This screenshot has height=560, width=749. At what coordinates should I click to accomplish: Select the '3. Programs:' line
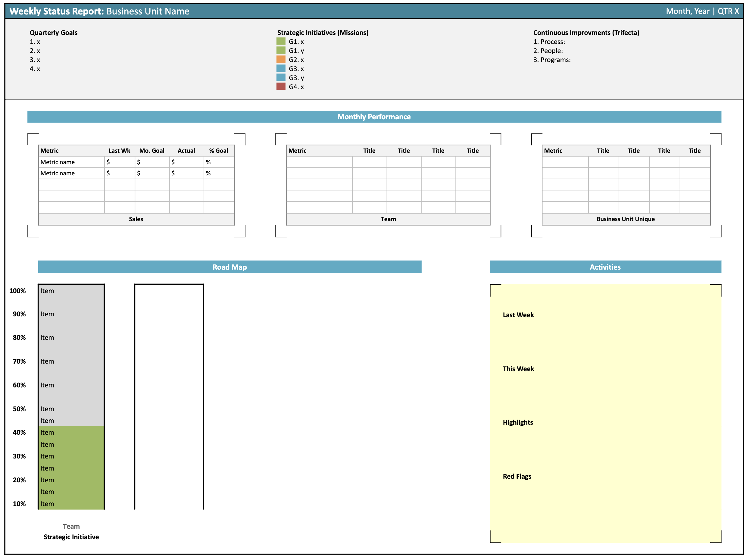click(x=552, y=60)
